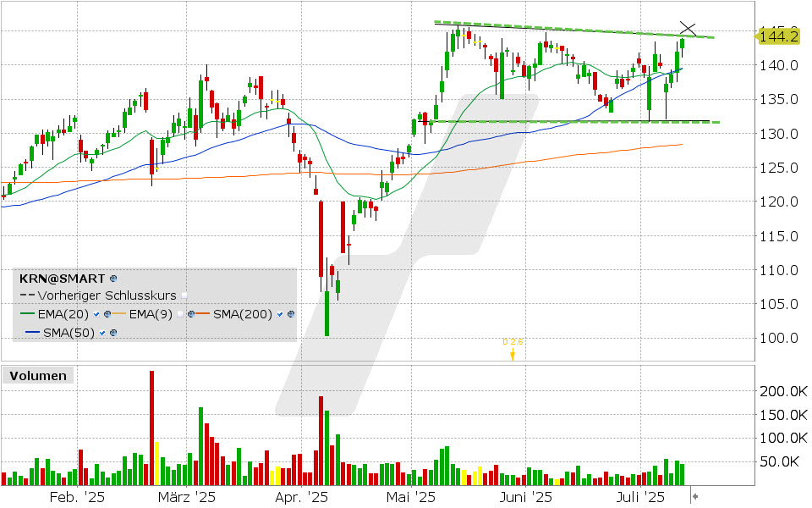
Task: Click the green EMA(20) line swatch
Action: tap(27, 313)
